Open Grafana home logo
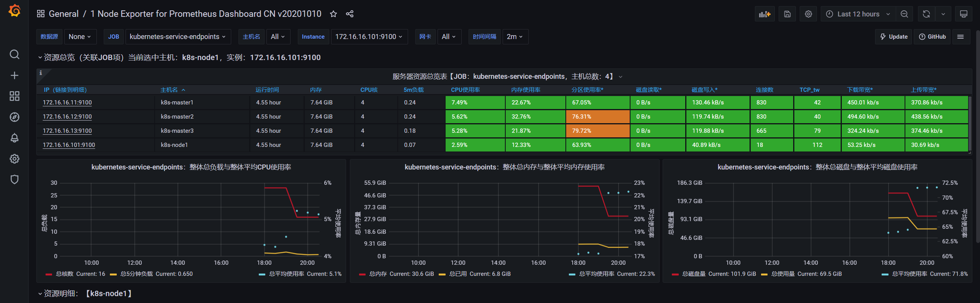 pyautogui.click(x=14, y=11)
